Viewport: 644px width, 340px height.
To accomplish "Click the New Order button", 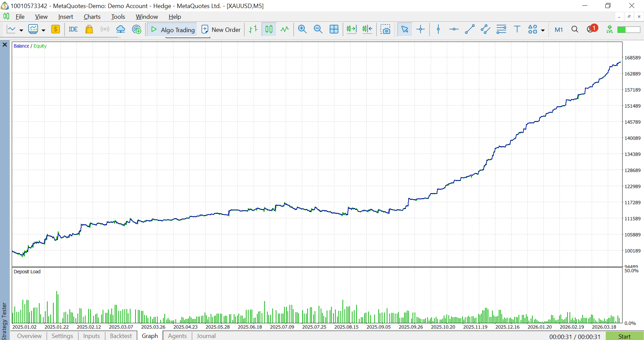I will (221, 30).
